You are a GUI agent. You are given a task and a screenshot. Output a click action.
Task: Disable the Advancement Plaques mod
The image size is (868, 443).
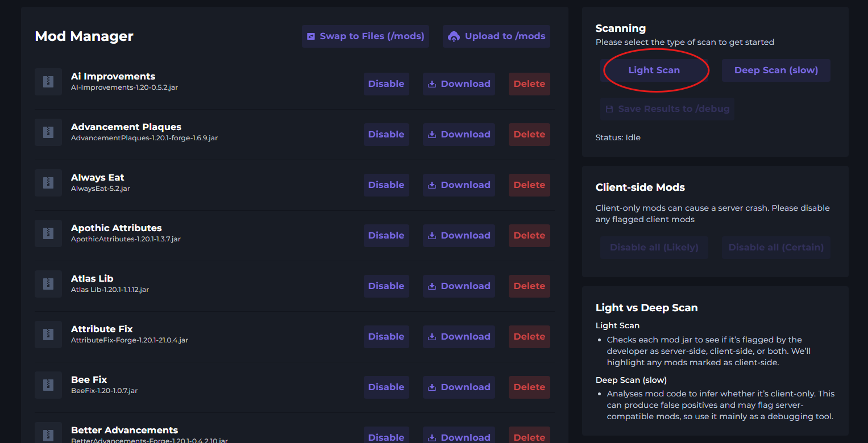coord(386,135)
